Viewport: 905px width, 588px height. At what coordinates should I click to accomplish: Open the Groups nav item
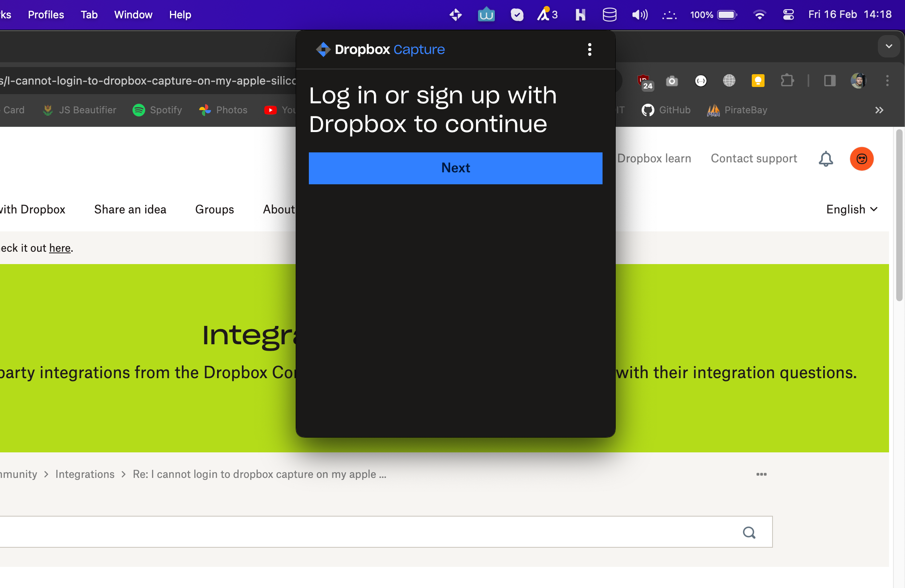click(214, 209)
